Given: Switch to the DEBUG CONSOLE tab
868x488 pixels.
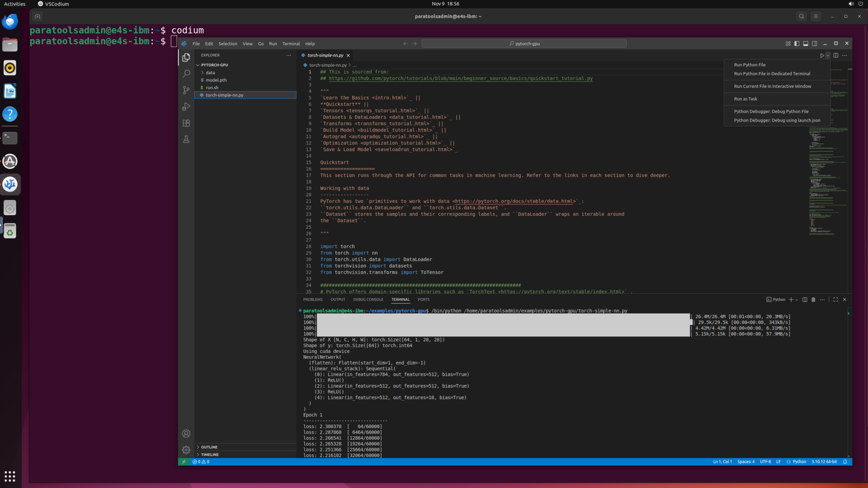Looking at the screenshot, I should coord(368,299).
